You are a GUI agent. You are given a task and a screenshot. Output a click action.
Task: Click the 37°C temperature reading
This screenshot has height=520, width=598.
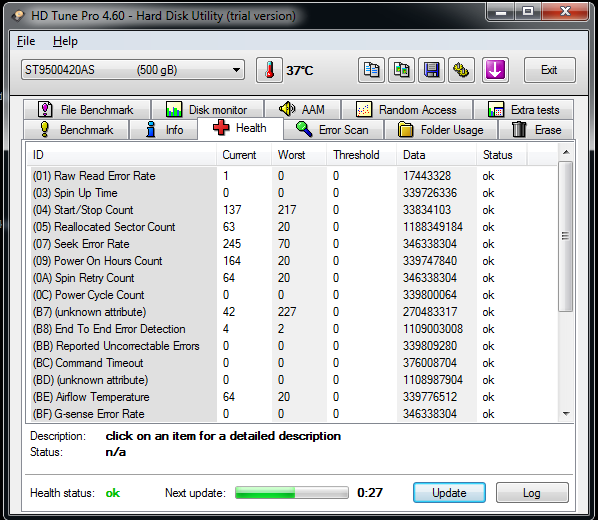[x=300, y=71]
